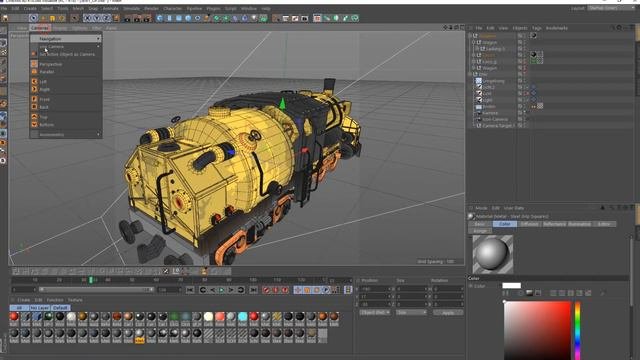Switch to the Basic material tab
640x360 pixels.
point(480,224)
